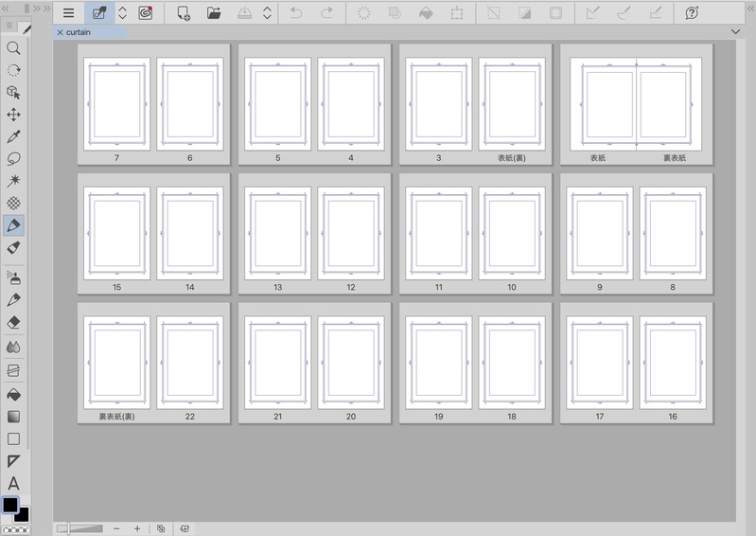Toggle Snap to Grid icon
This screenshot has height=536, width=756.
(656, 13)
